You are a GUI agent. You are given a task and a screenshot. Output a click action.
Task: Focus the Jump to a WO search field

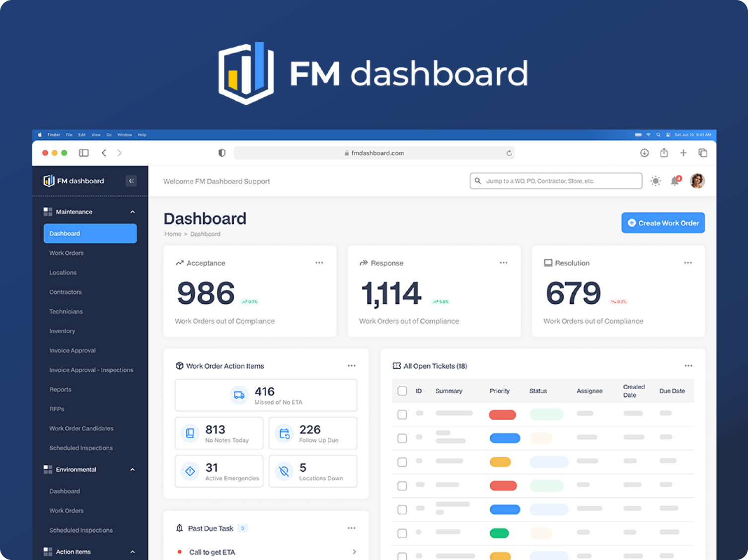click(x=556, y=181)
